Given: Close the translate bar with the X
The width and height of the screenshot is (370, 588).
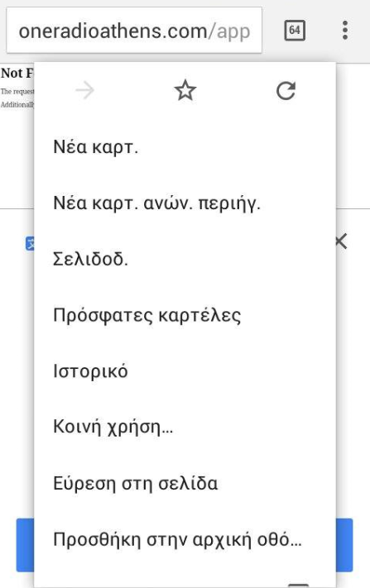Looking at the screenshot, I should click(342, 241).
